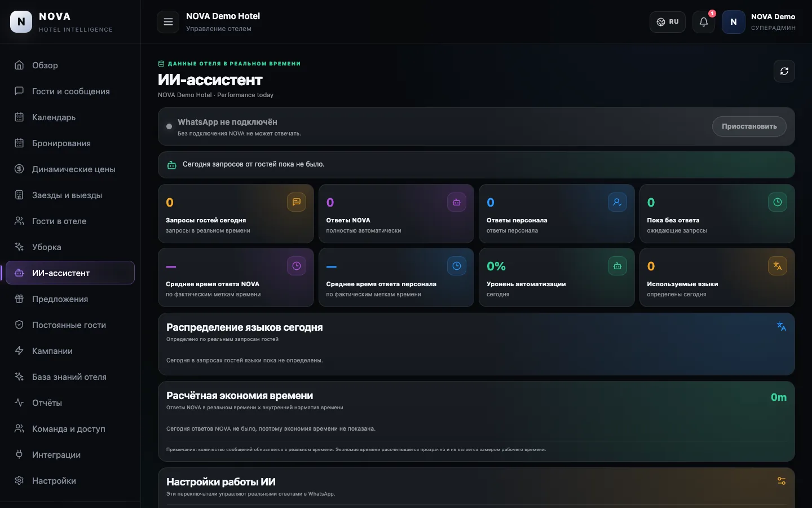812x508 pixels.
Task: Click the refresh data icon
Action: (784, 71)
